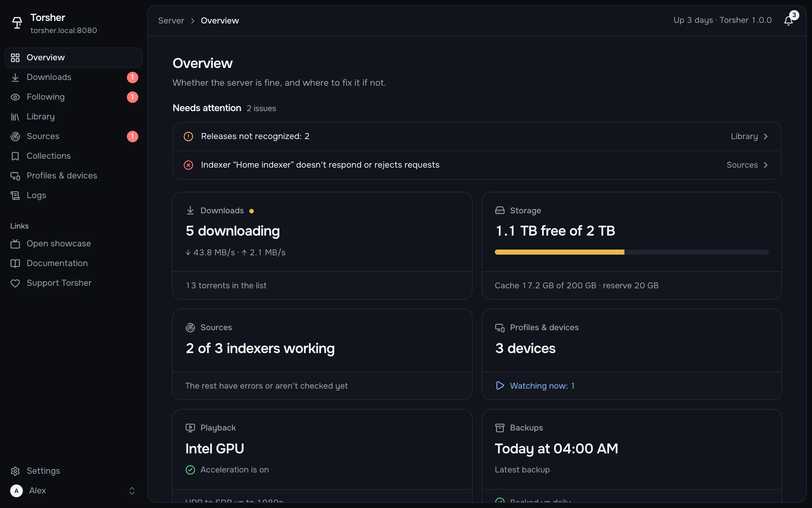Open Library link for unrecognized releases
Image resolution: width=812 pixels, height=508 pixels.
[x=749, y=137]
